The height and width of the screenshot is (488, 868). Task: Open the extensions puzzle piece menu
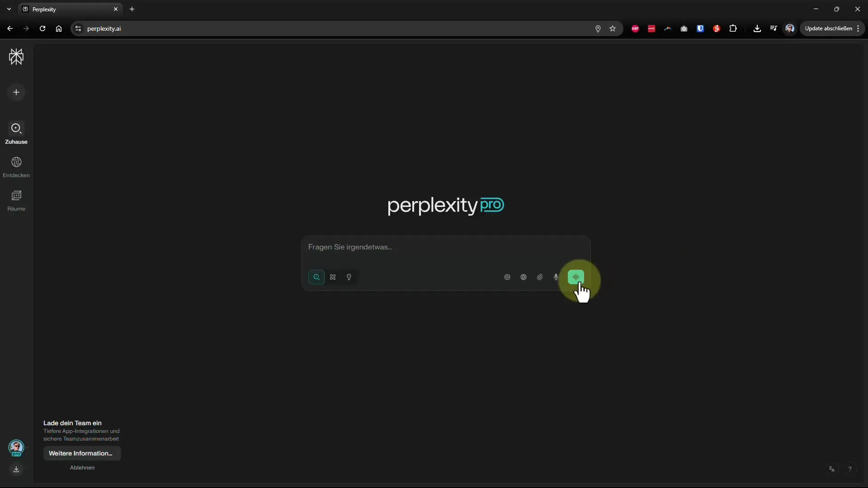click(x=733, y=28)
